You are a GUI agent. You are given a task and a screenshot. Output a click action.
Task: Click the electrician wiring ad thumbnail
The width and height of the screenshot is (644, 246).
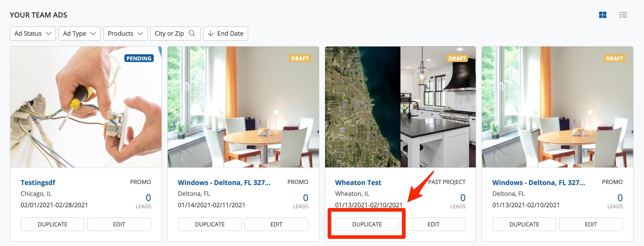click(86, 107)
